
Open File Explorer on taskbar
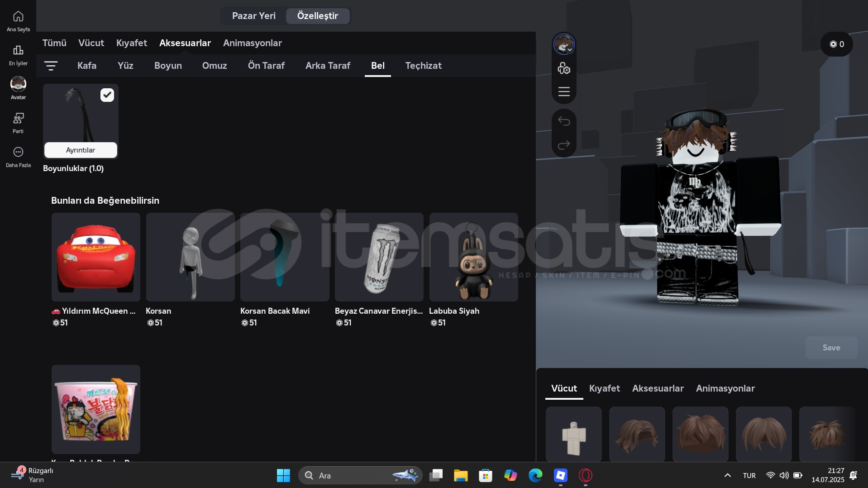pyautogui.click(x=461, y=475)
